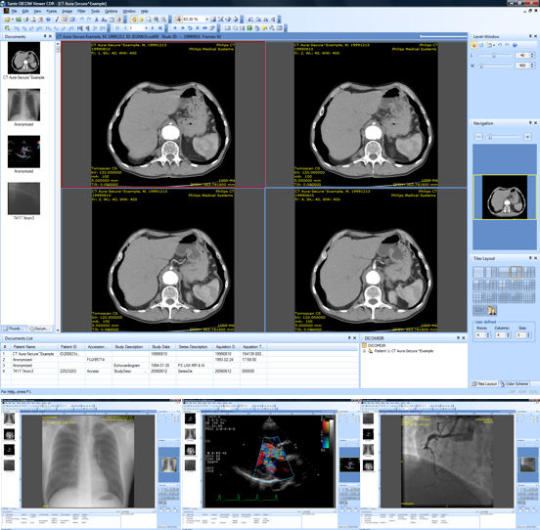The image size is (540, 530).
Task: Adjust the Level value spinner in Level Window
Action: (532, 55)
